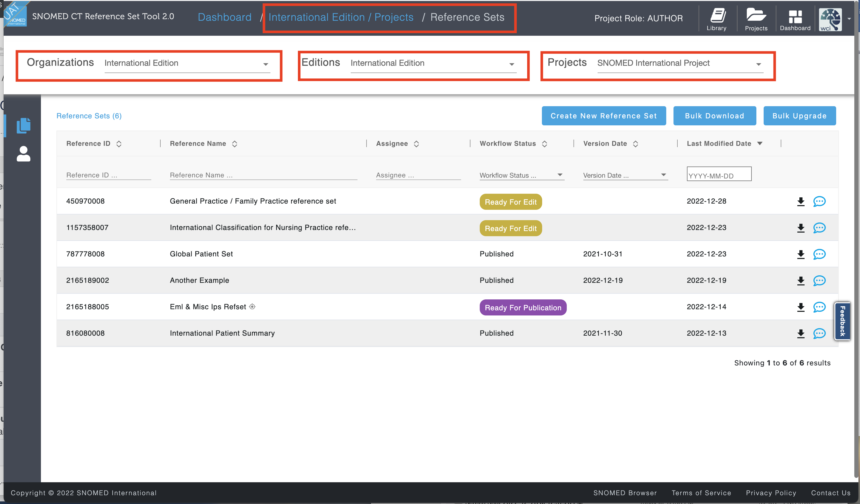Open SNOMED Browser footer link
Image resolution: width=860 pixels, height=504 pixels.
(x=625, y=493)
